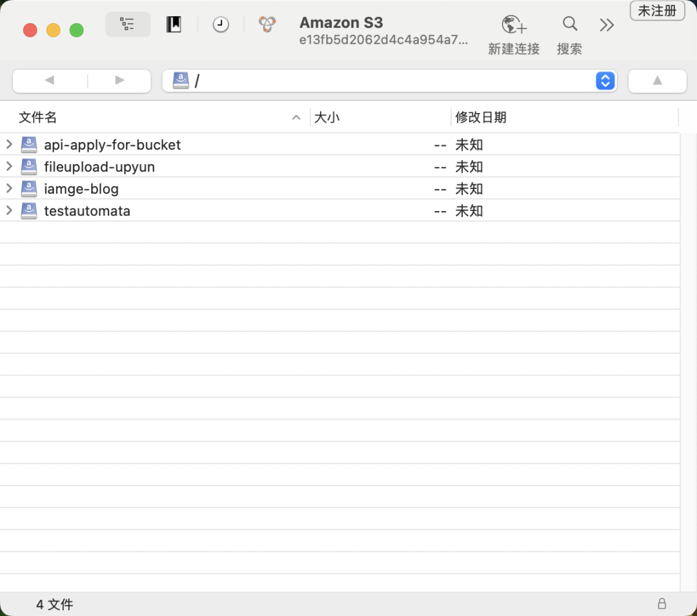The image size is (697, 616).
Task: Open the Bonjour view icon
Action: (267, 24)
